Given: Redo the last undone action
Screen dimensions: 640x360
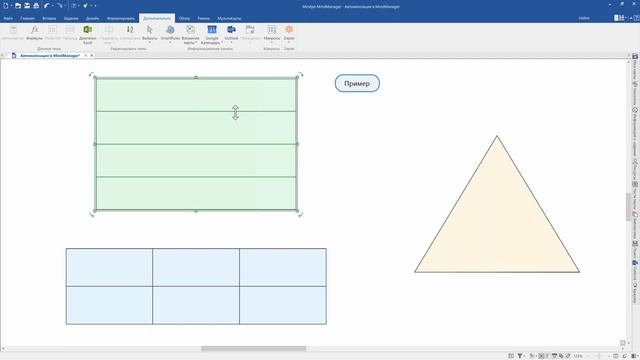Looking at the screenshot, I should (60, 6).
